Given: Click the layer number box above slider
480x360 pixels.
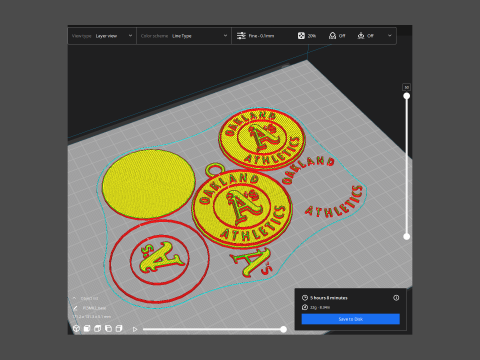Looking at the screenshot, I should [406, 87].
